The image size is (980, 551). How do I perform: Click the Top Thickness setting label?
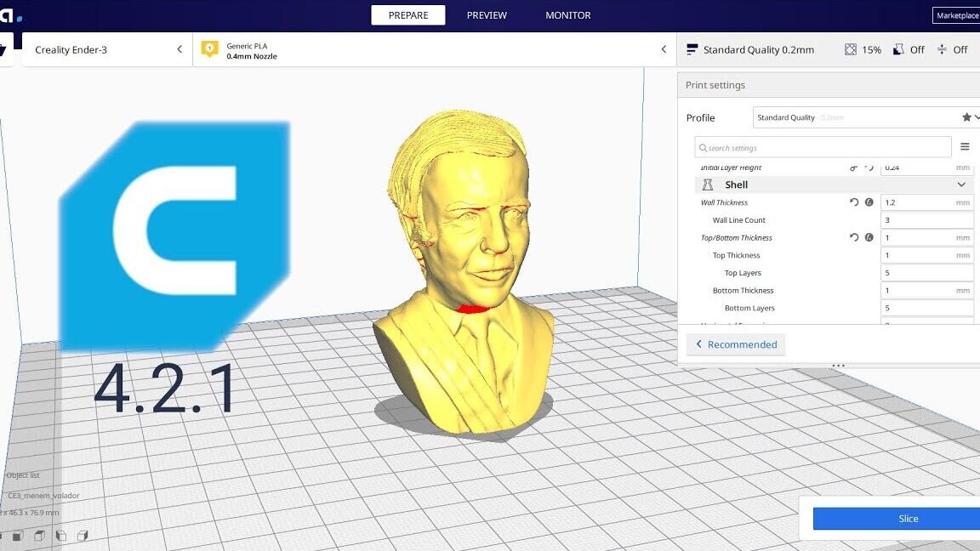pyautogui.click(x=736, y=255)
